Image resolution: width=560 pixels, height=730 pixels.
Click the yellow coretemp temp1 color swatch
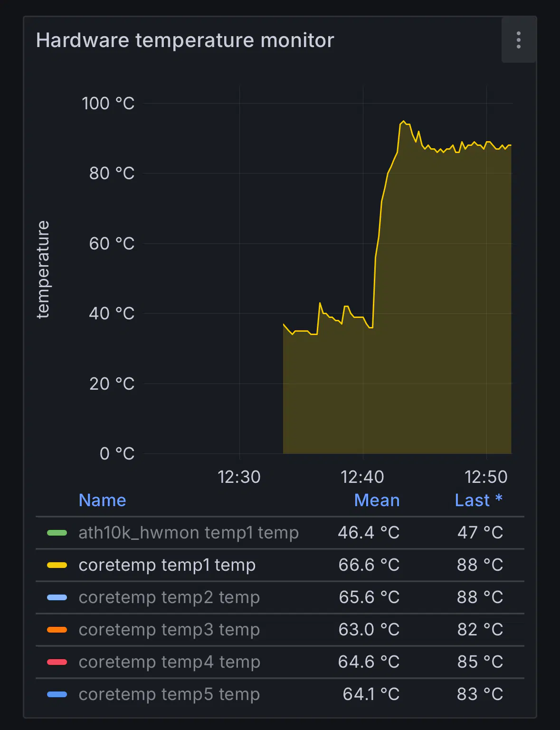coord(57,565)
